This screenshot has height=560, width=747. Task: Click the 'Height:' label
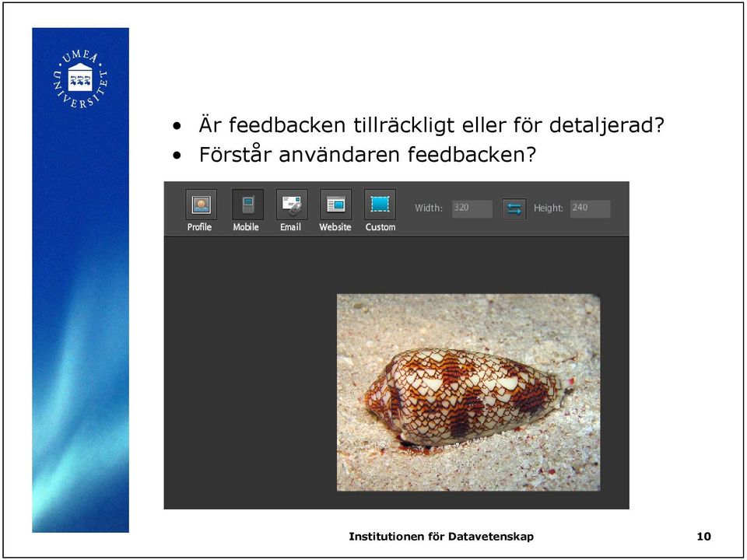(x=548, y=208)
